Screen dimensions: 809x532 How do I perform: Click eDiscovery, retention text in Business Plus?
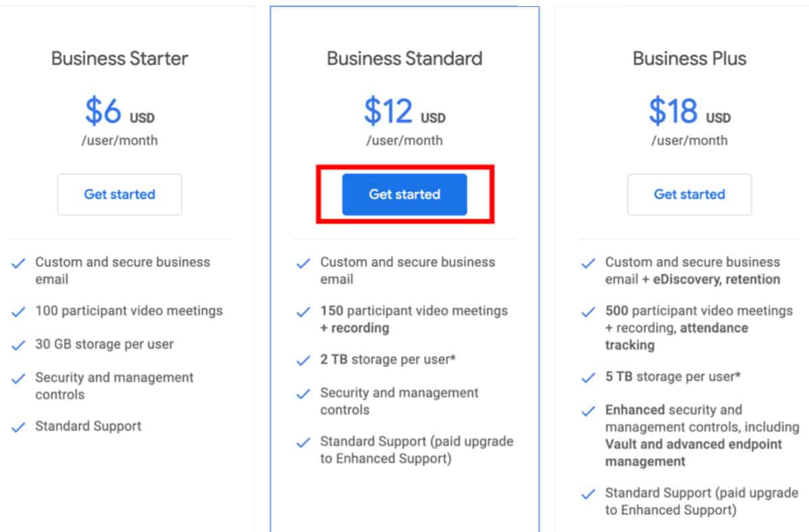click(716, 279)
